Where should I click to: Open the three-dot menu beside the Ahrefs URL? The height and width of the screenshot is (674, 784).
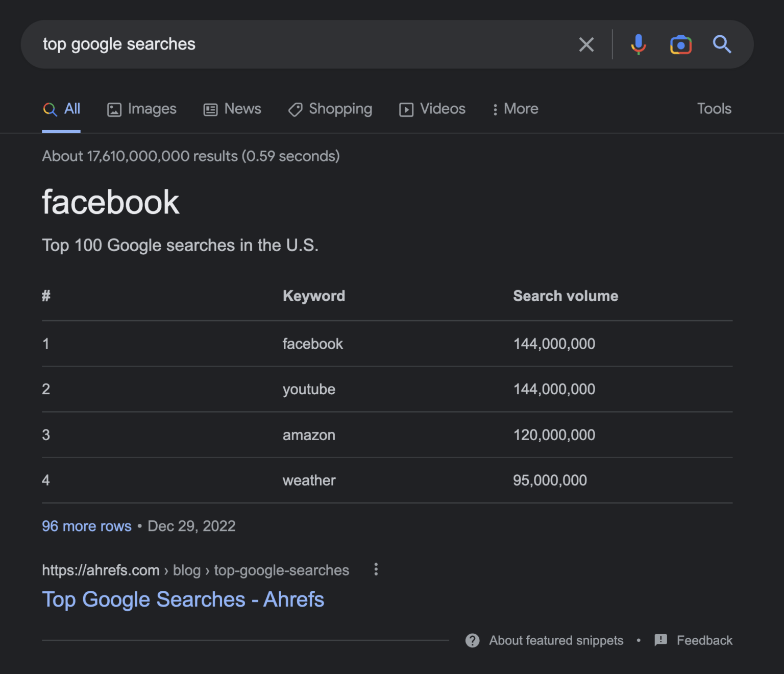[x=376, y=569]
